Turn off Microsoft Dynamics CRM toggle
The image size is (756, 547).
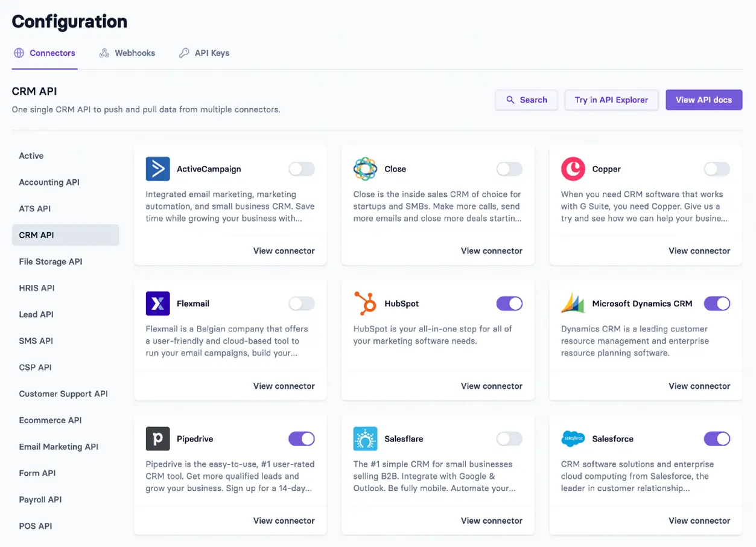(717, 304)
